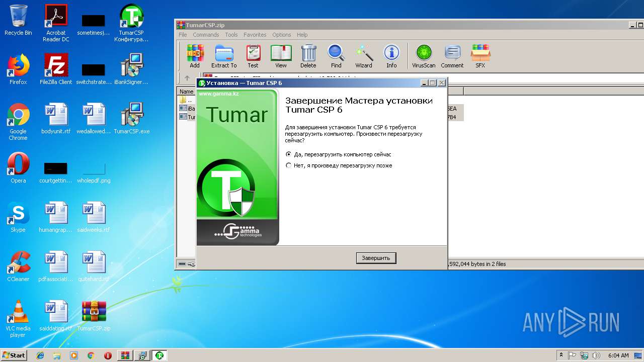Viewport: 644px width, 362px height.
Task: Click the Comment toolbar icon
Action: (x=452, y=56)
